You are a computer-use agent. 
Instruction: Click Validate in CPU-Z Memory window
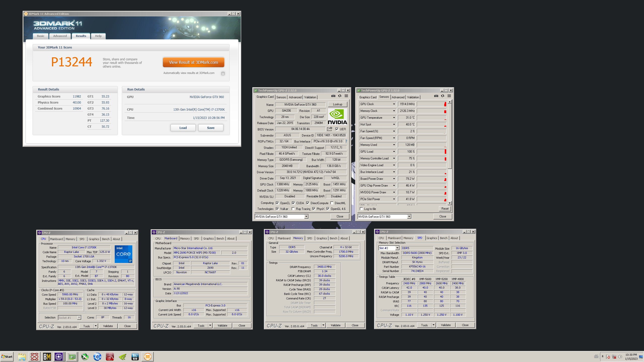335,325
